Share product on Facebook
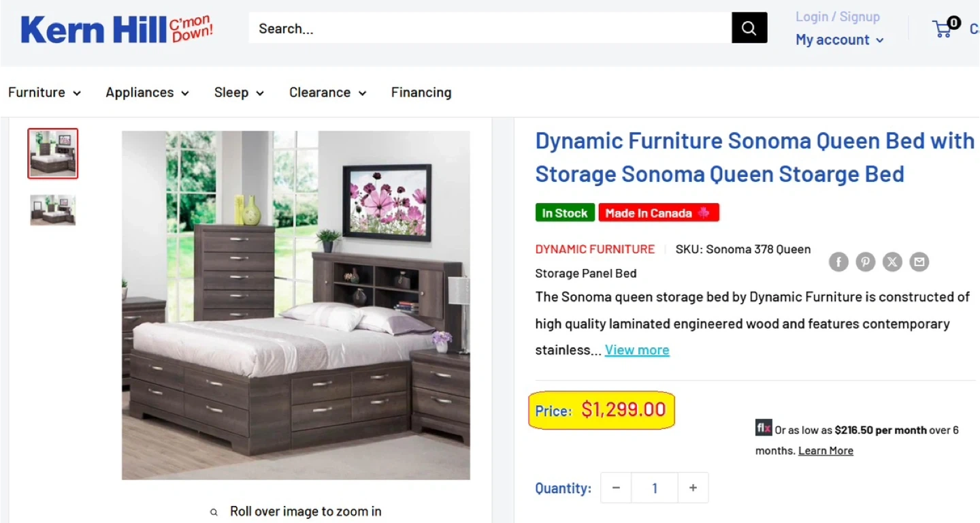 coord(838,261)
